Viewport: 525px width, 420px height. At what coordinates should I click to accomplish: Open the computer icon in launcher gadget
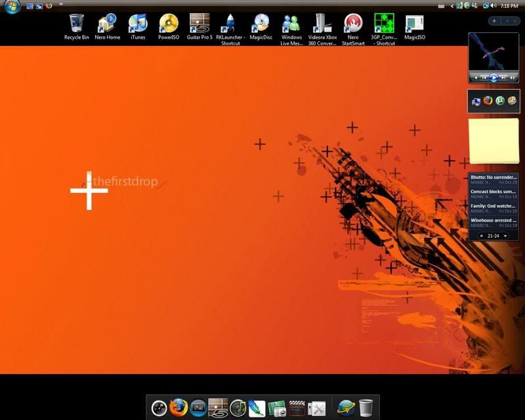476,101
